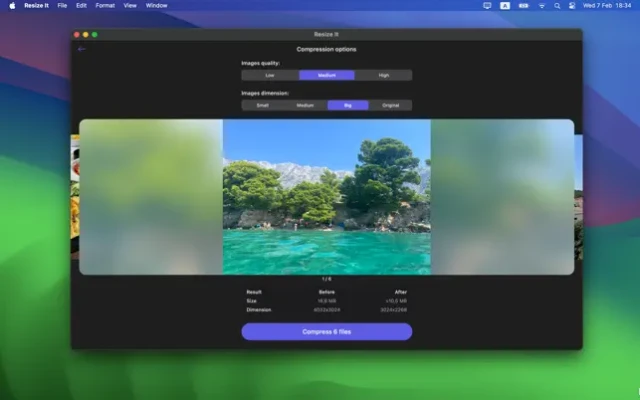Viewport: 640px width, 400px height.
Task: Set images quality to High
Action: coord(384,75)
